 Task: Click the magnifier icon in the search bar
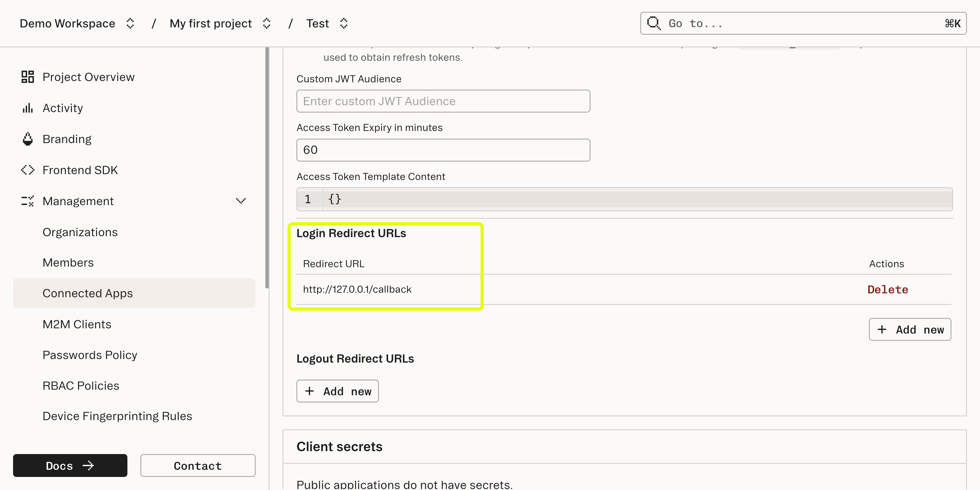click(x=654, y=23)
